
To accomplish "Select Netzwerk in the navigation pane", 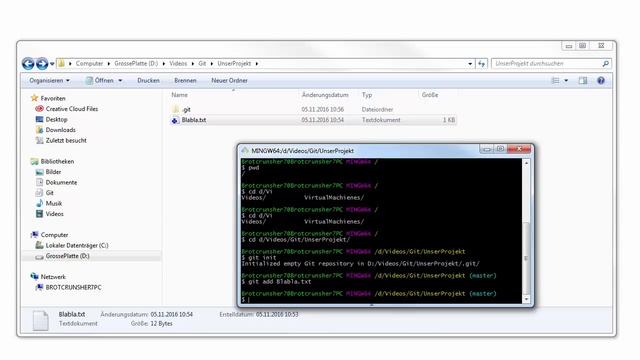I will coord(53,277).
